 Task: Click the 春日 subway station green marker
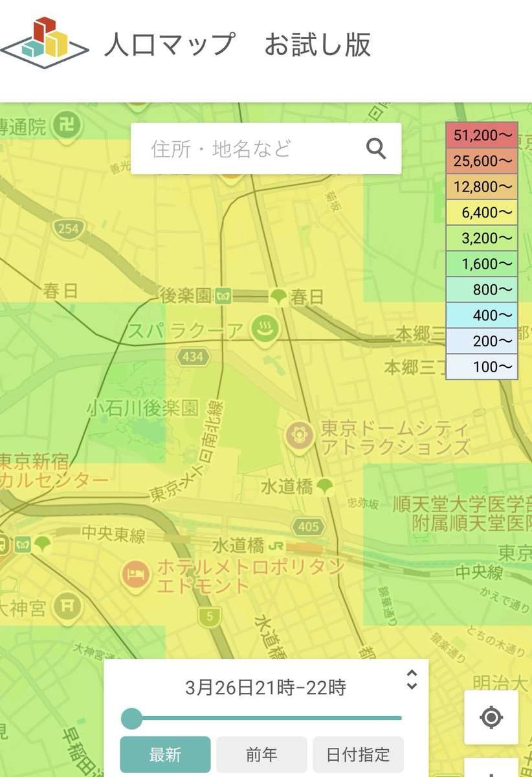pyautogui.click(x=279, y=297)
